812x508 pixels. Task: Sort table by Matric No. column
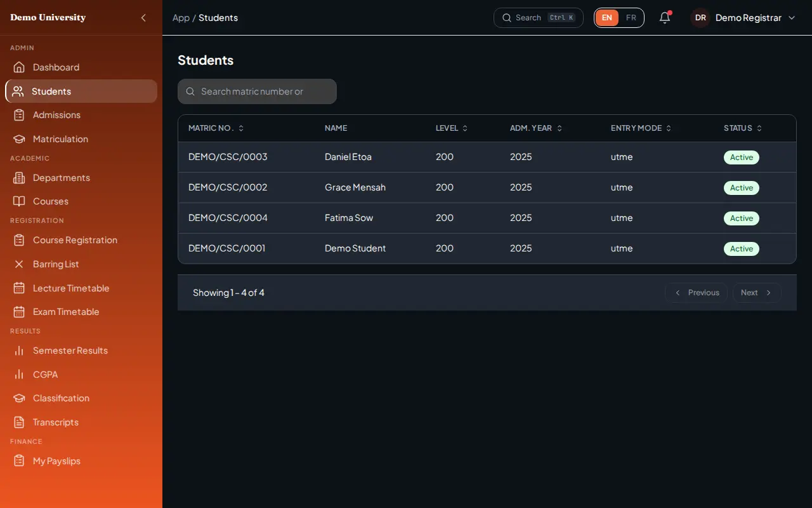(216, 128)
